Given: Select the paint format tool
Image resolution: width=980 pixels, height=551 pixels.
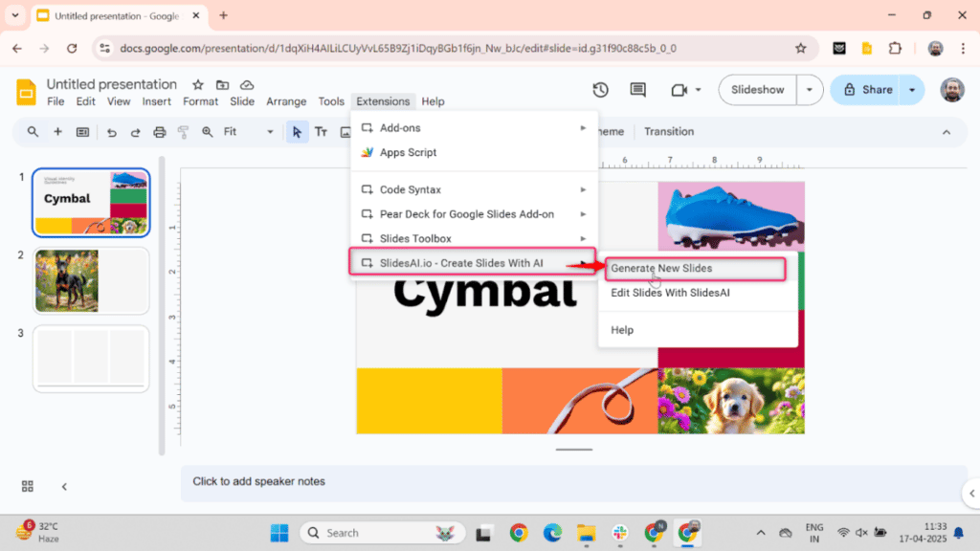Looking at the screenshot, I should (x=183, y=132).
